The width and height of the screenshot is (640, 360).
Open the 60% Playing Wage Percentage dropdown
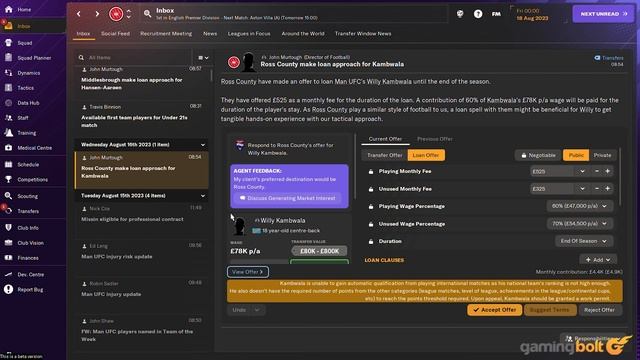(580, 206)
